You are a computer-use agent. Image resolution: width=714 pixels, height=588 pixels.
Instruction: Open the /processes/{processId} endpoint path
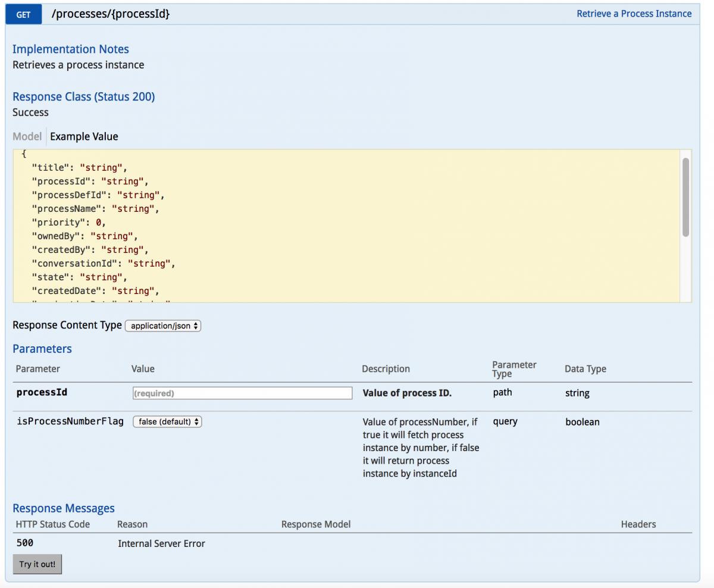pos(111,14)
